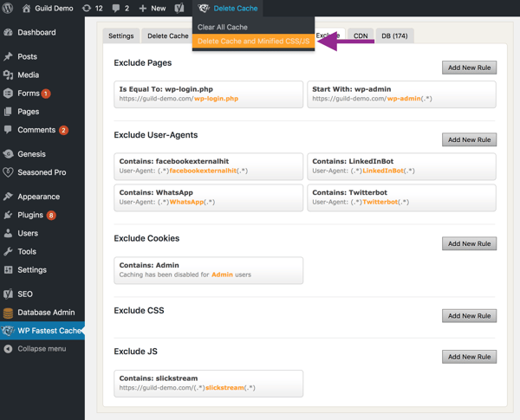520x420 pixels.
Task: Open Seasoned Pro in sidebar
Action: (x=42, y=172)
